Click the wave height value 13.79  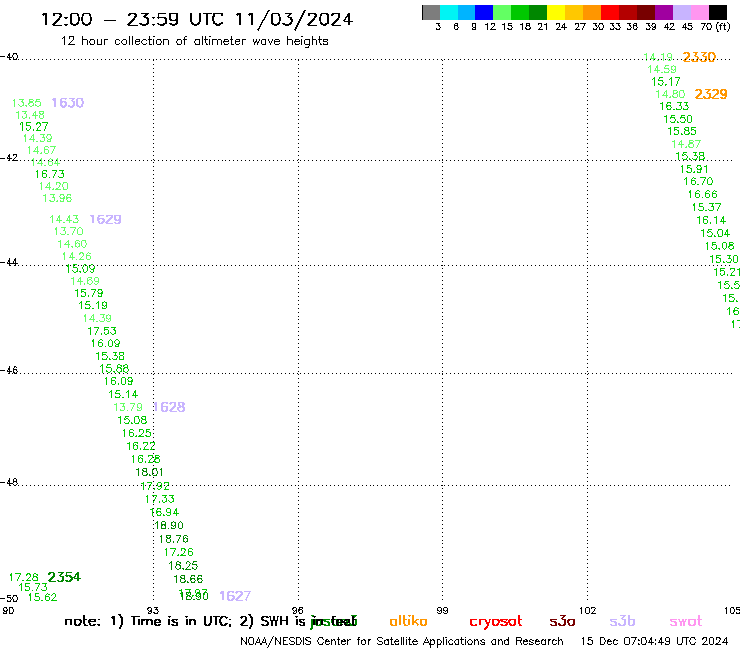pos(128,407)
